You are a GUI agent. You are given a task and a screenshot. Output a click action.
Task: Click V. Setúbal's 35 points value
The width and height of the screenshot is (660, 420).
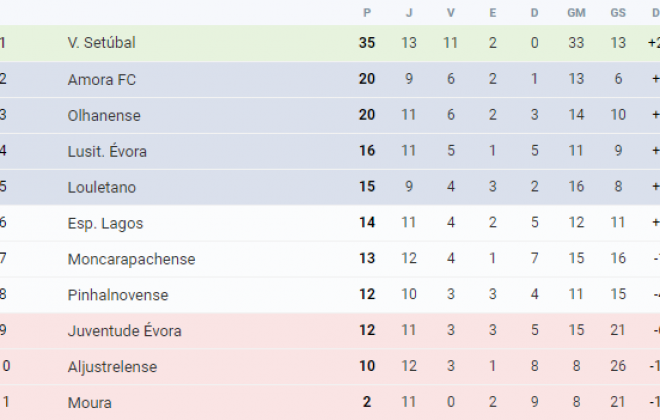367,43
